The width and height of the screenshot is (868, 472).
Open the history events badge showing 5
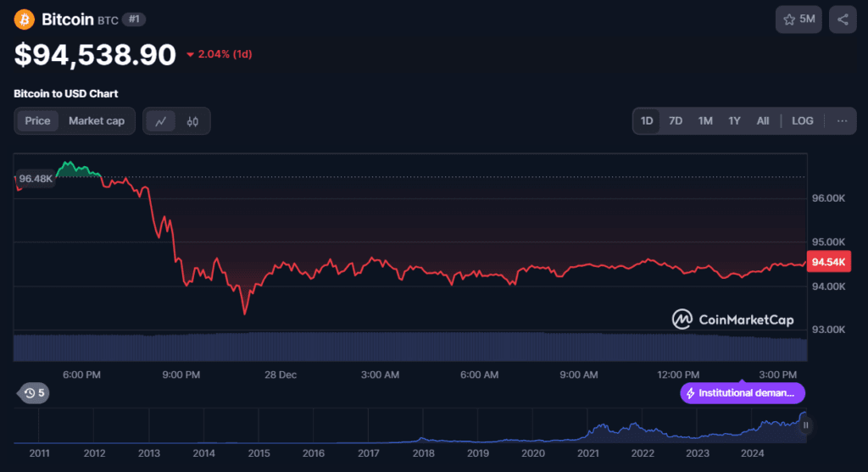(x=34, y=393)
